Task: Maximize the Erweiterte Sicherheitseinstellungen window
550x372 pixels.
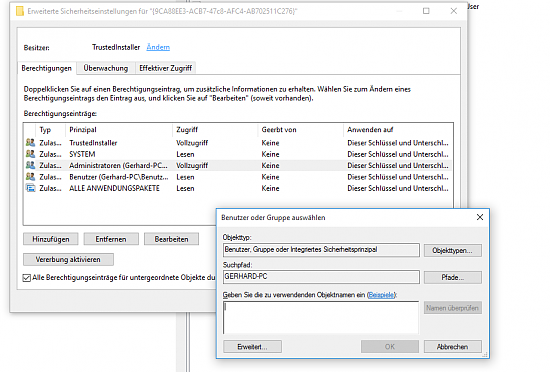Action: pos(426,11)
